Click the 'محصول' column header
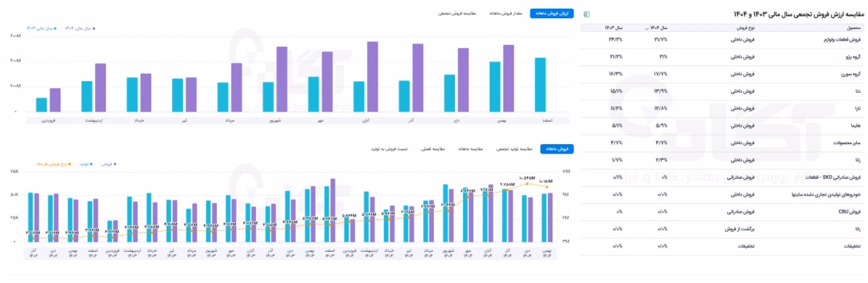The height and width of the screenshot is (283, 868). [854, 28]
